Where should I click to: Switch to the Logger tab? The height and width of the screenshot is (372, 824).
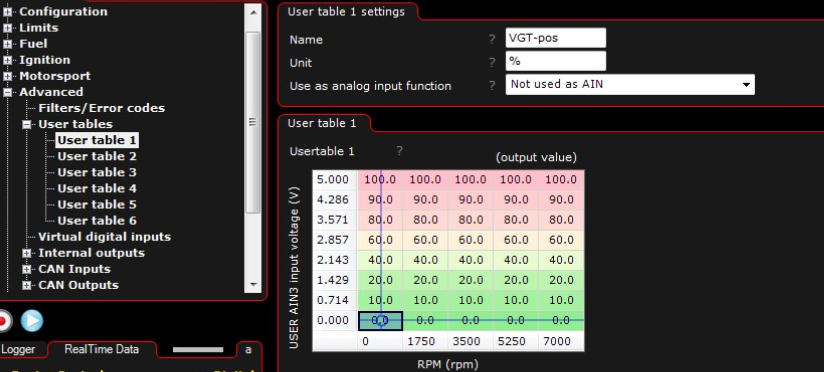(x=18, y=349)
